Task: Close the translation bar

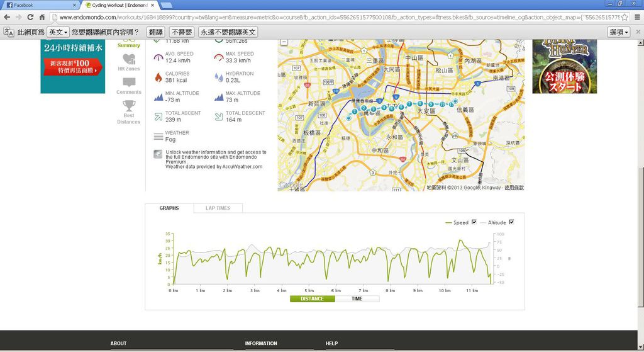Action: click(638, 32)
